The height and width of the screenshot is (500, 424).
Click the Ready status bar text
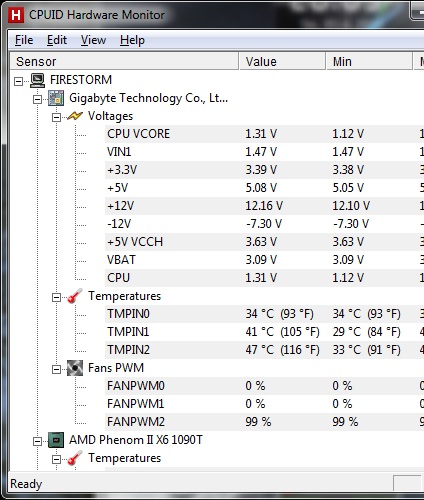click(26, 484)
